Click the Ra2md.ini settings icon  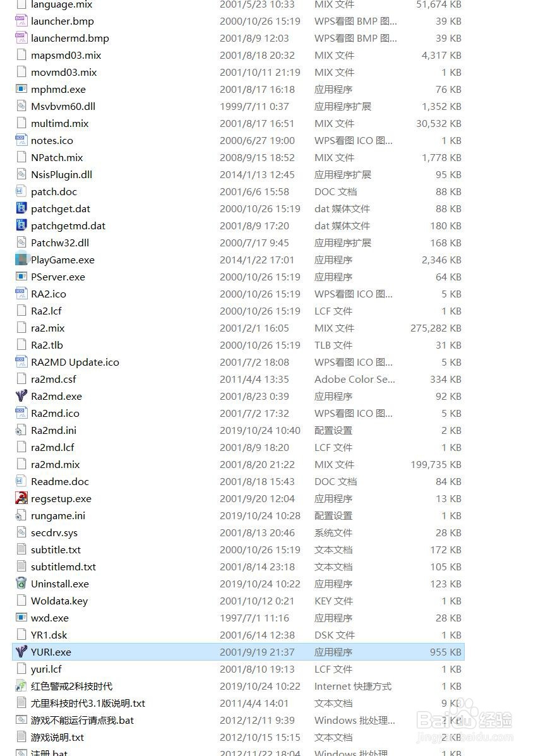coord(21,431)
